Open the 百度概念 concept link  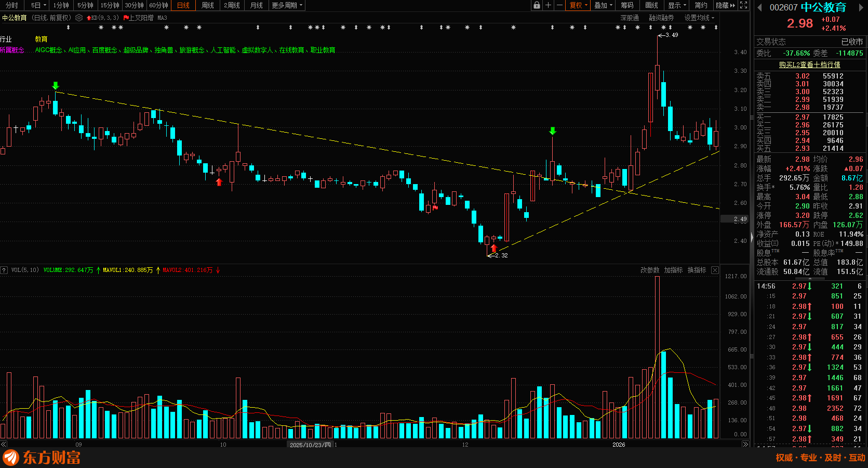click(105, 50)
